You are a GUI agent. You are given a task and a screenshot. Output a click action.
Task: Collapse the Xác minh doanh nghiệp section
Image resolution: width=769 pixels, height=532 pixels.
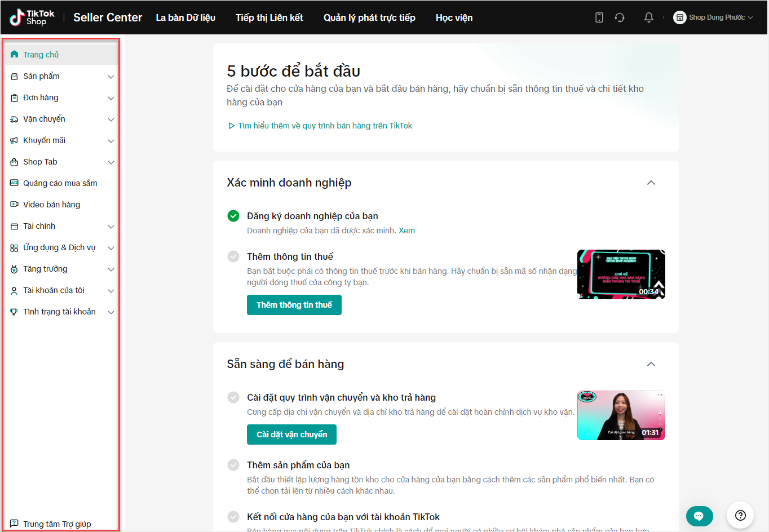click(x=651, y=183)
